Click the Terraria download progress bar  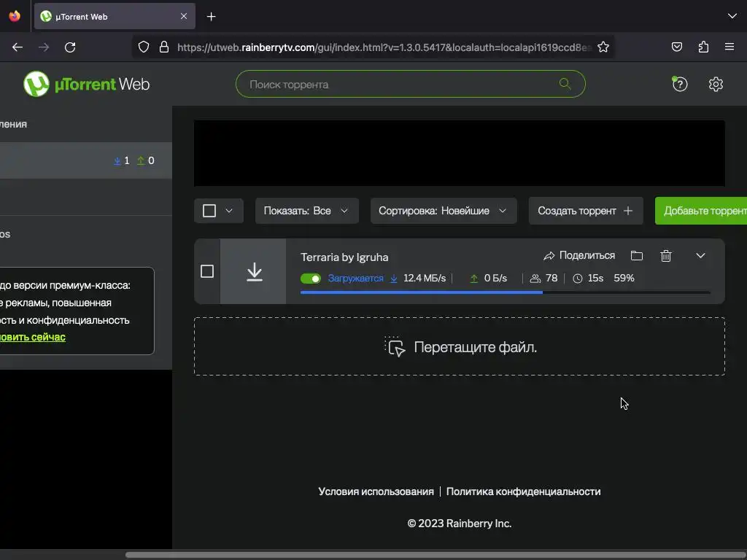[x=505, y=292]
